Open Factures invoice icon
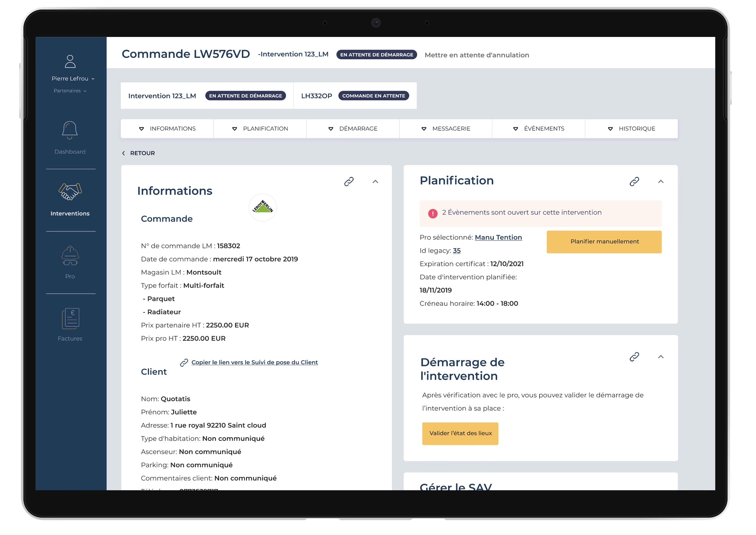The height and width of the screenshot is (535, 756). tap(70, 318)
